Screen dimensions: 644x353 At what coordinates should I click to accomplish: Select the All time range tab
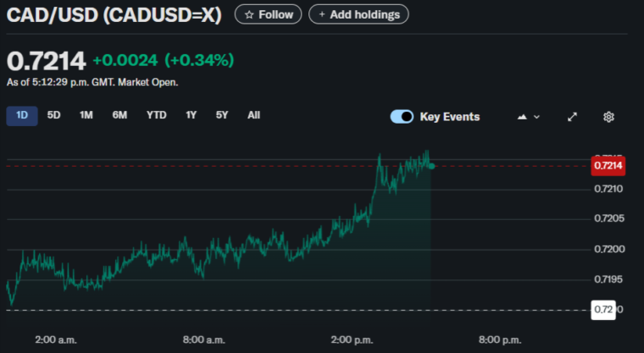(x=253, y=115)
